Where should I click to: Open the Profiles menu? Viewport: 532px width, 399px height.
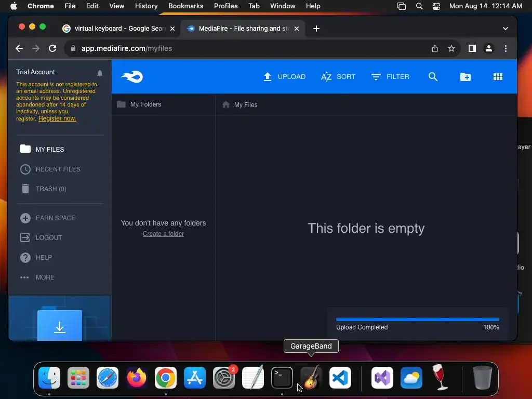[225, 6]
